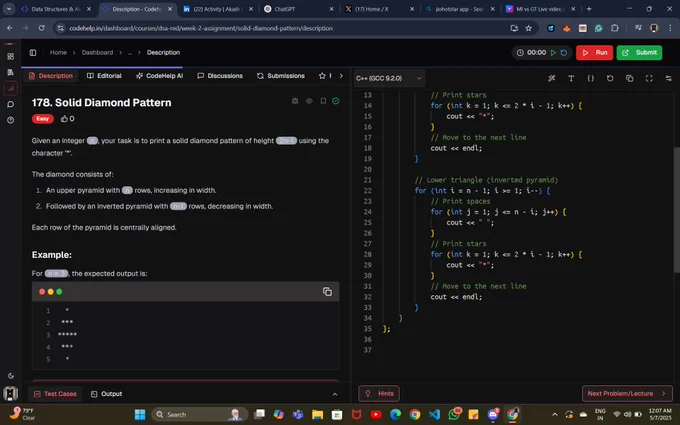Switch to the Editorial tab
Image resolution: width=680 pixels, height=425 pixels.
pyautogui.click(x=104, y=76)
